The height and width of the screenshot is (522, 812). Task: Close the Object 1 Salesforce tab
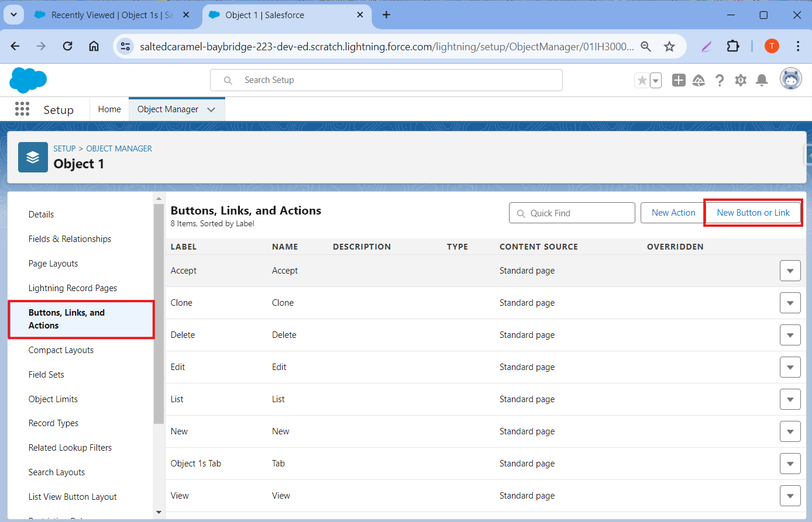point(360,15)
